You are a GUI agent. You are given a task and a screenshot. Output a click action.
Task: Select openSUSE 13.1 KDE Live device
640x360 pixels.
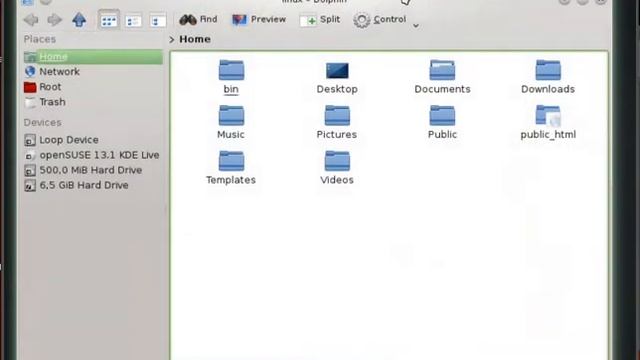[93, 155]
